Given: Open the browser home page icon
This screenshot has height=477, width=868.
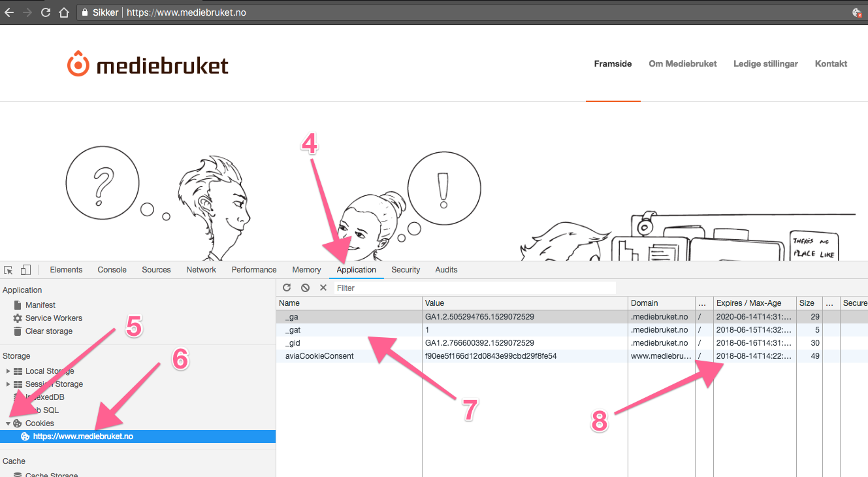Looking at the screenshot, I should coord(64,12).
